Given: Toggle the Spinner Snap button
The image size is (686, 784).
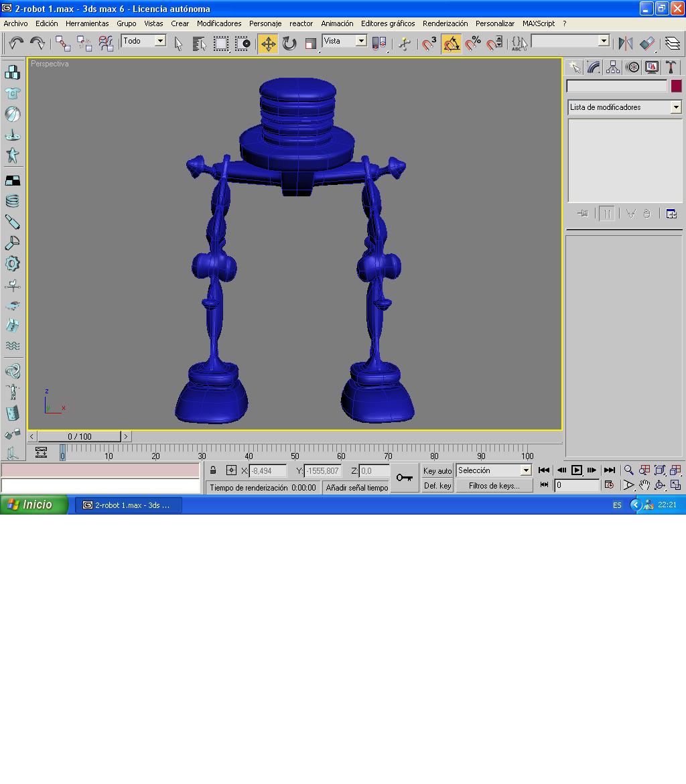Looking at the screenshot, I should pos(494,44).
